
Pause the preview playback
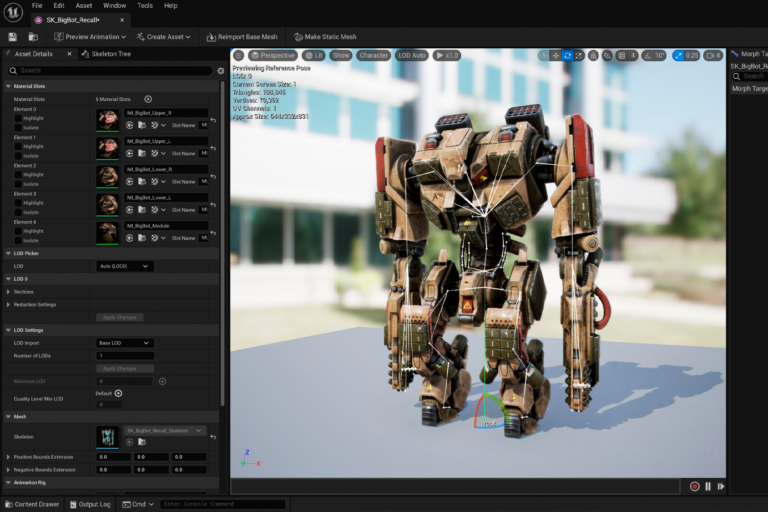[708, 487]
